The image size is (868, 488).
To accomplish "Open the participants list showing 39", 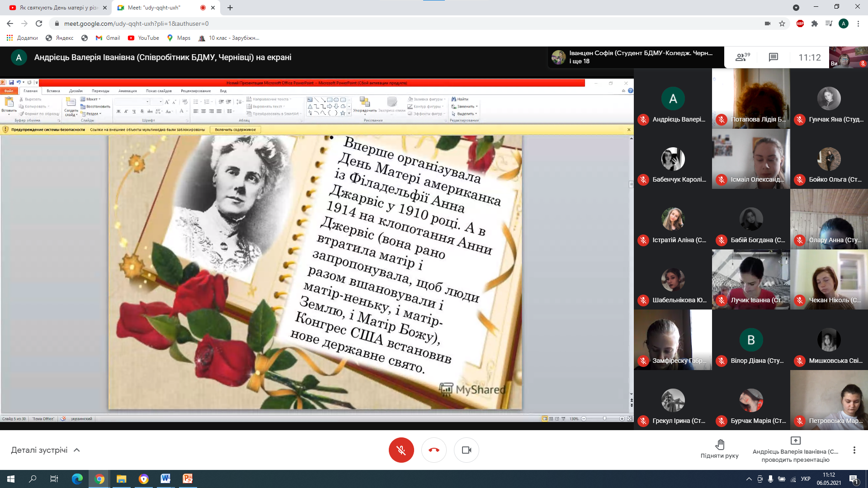I will pyautogui.click(x=743, y=57).
